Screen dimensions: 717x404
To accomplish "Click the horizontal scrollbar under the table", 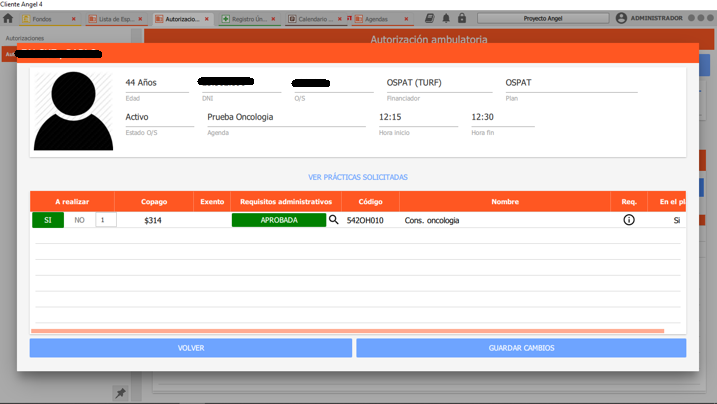I will pos(347,330).
